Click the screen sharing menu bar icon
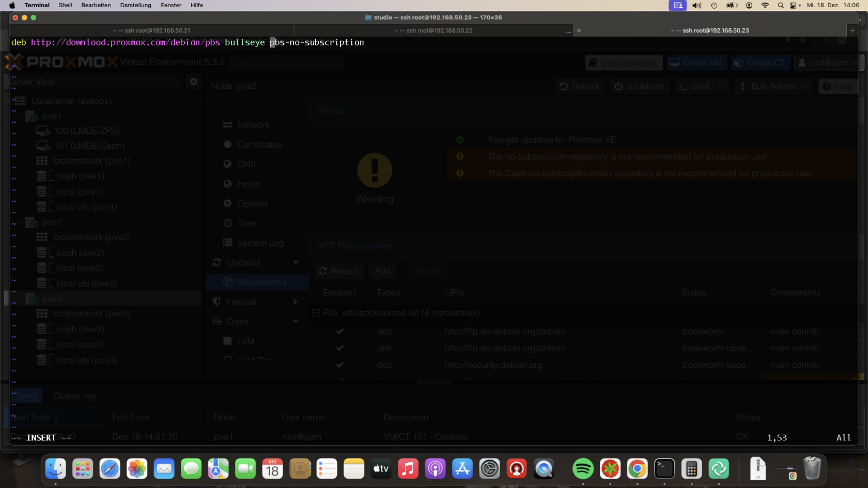 pos(677,5)
